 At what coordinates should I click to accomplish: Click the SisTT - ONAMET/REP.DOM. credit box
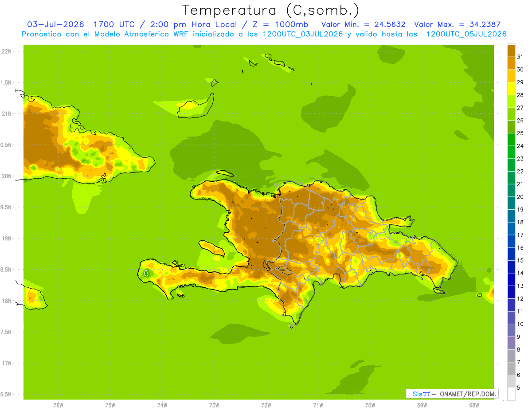(452, 394)
